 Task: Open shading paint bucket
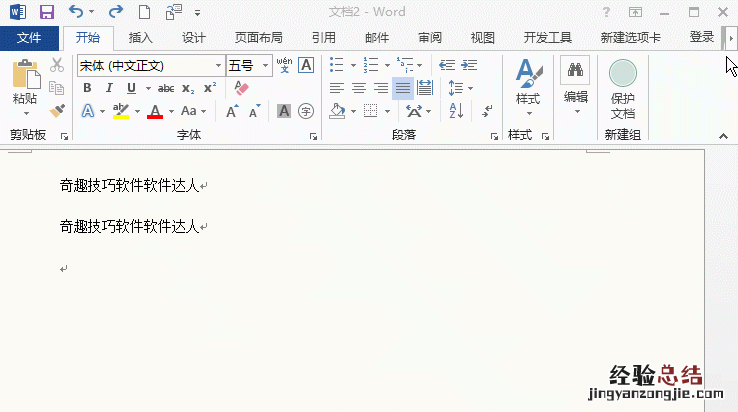click(x=337, y=111)
